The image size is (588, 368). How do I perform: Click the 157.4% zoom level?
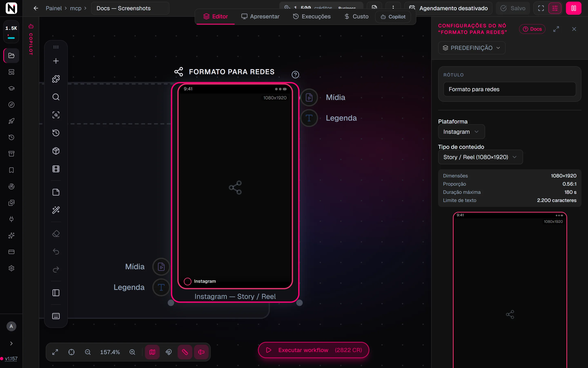(110, 352)
